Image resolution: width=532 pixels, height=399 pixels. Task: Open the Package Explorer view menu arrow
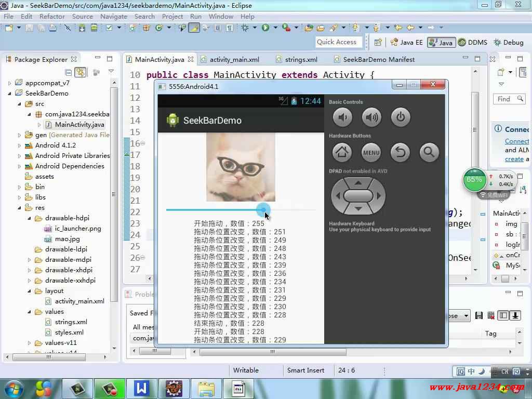coord(111,72)
